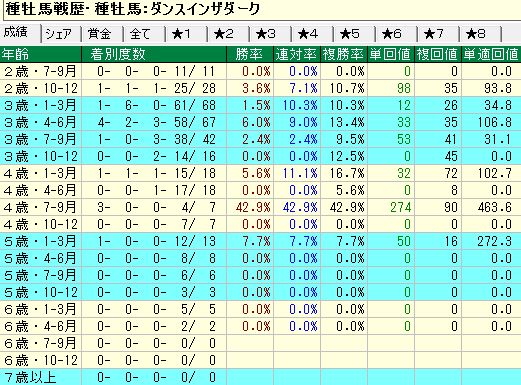521x385 pixels.
Task: Select the ★3 tab
Action: 271,34
